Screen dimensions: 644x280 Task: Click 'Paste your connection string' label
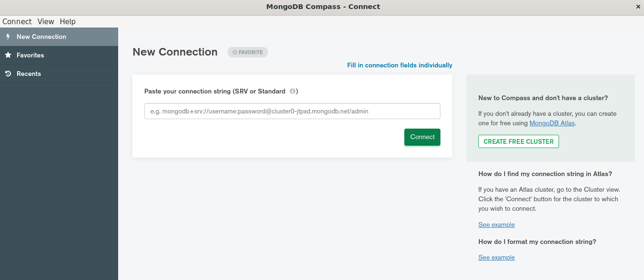click(221, 91)
